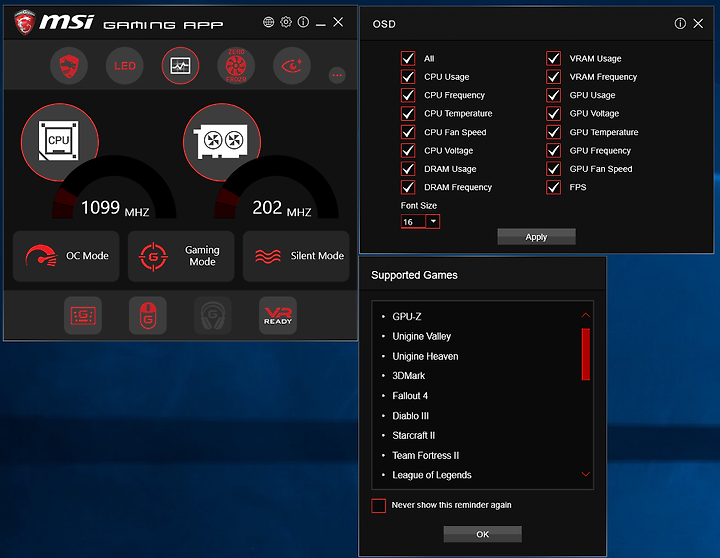Select Starcraft II in the list

414,435
